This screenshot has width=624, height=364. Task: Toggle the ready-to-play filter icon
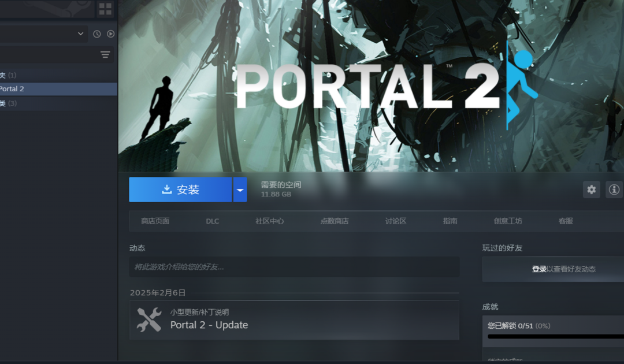pos(110,34)
